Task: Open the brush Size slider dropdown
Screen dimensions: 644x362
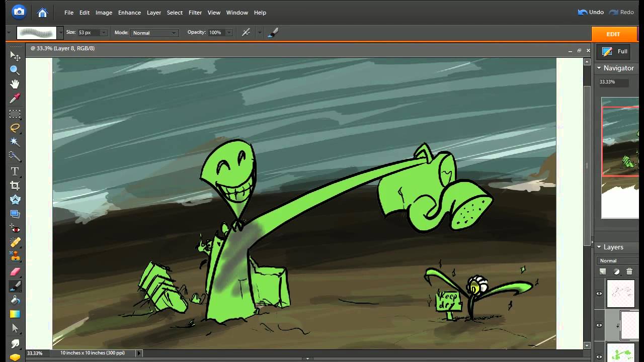Action: coord(104,33)
